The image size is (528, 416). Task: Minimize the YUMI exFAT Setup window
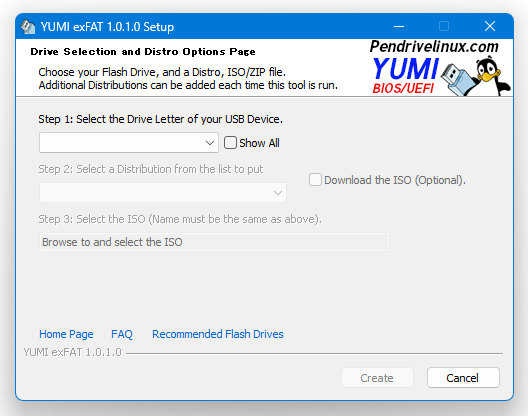pyautogui.click(x=399, y=26)
